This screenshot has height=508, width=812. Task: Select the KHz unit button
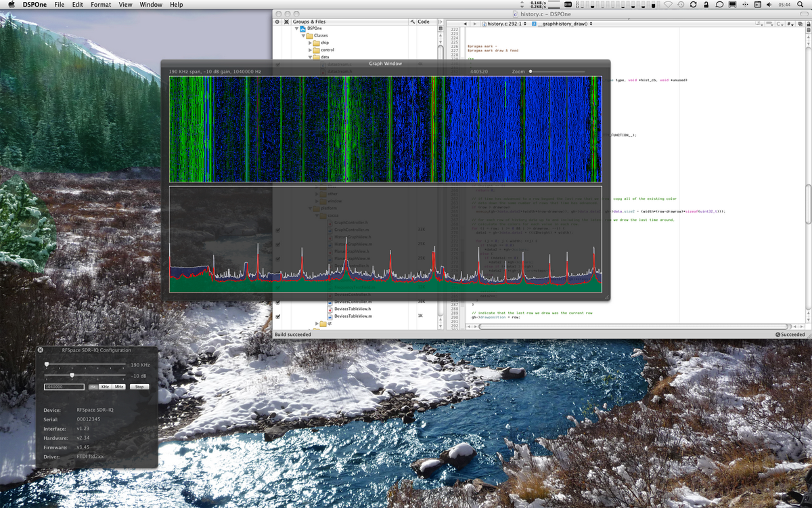point(105,387)
